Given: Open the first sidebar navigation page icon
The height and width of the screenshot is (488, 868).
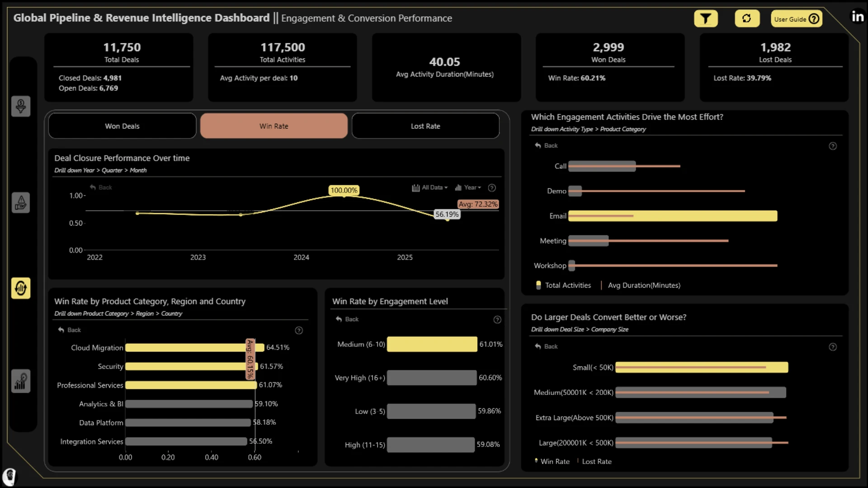Looking at the screenshot, I should [21, 106].
